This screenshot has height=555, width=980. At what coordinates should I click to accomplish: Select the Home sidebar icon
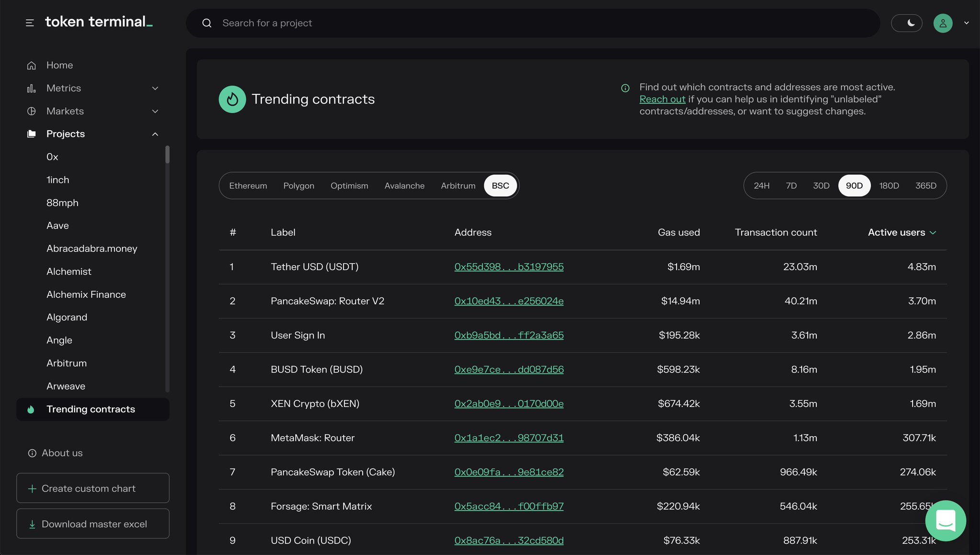pos(31,65)
